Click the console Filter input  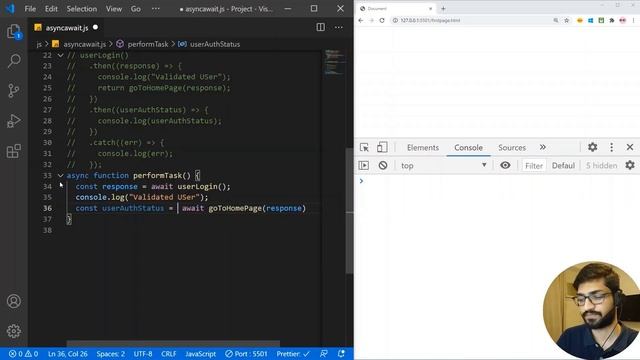coord(534,165)
